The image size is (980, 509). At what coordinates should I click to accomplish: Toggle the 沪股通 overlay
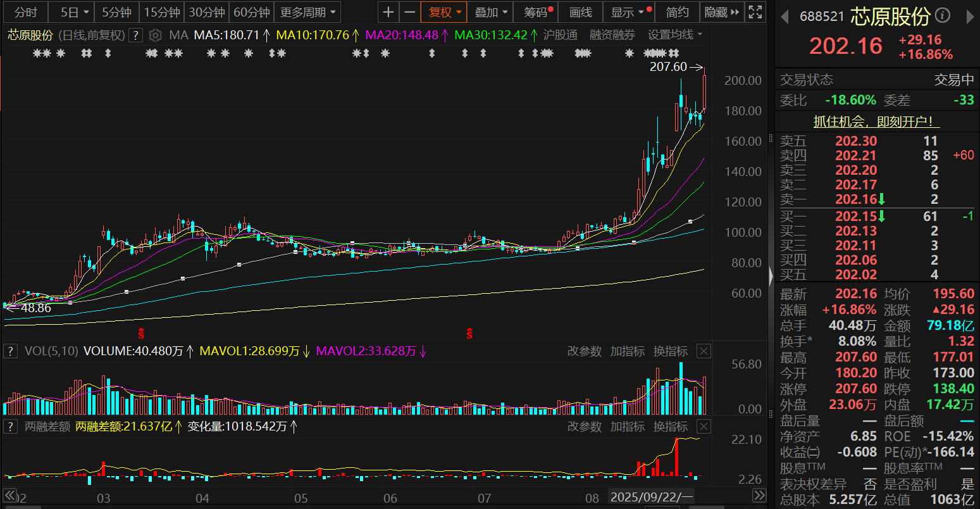coord(560,35)
